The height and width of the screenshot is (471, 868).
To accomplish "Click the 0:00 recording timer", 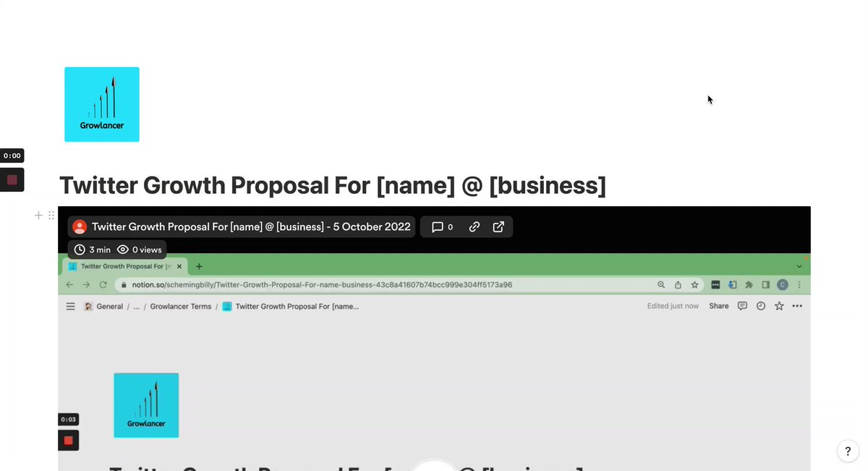I will pyautogui.click(x=12, y=156).
